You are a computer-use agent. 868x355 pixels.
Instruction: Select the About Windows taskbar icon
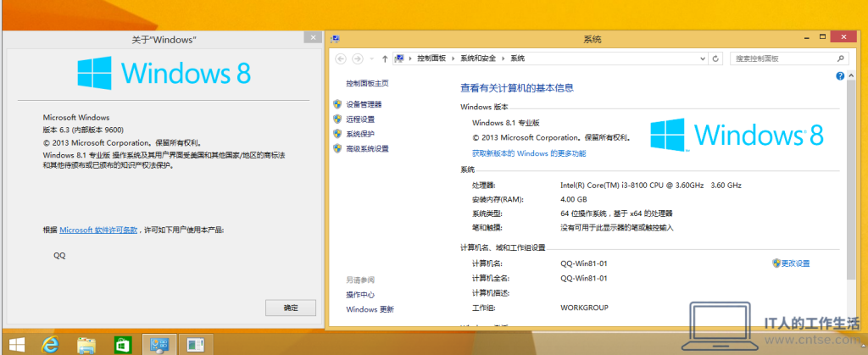click(x=196, y=345)
